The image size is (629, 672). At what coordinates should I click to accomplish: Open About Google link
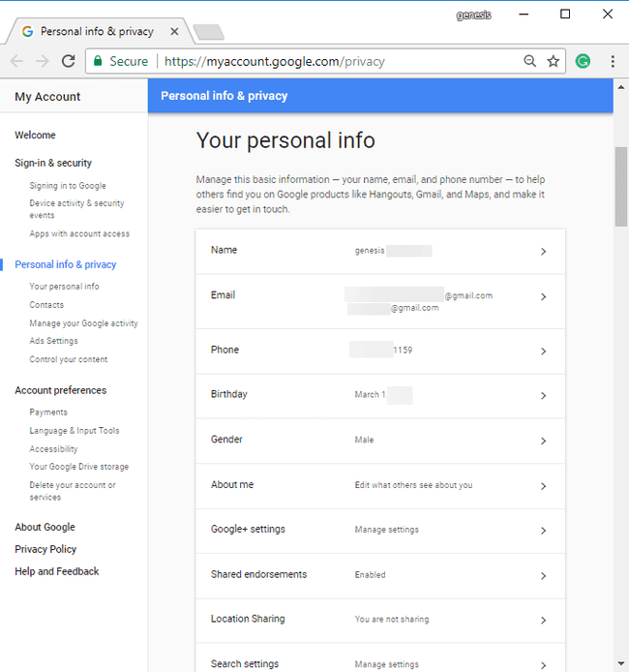tap(45, 527)
